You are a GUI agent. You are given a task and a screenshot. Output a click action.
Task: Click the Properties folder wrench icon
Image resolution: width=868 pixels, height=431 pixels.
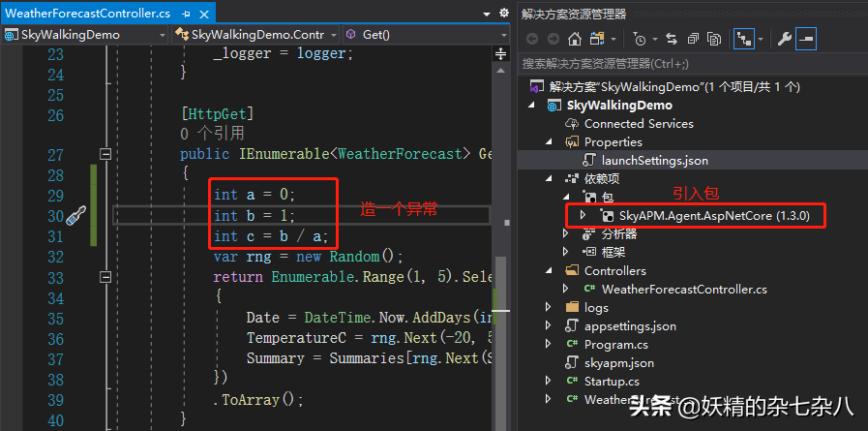[x=571, y=142]
